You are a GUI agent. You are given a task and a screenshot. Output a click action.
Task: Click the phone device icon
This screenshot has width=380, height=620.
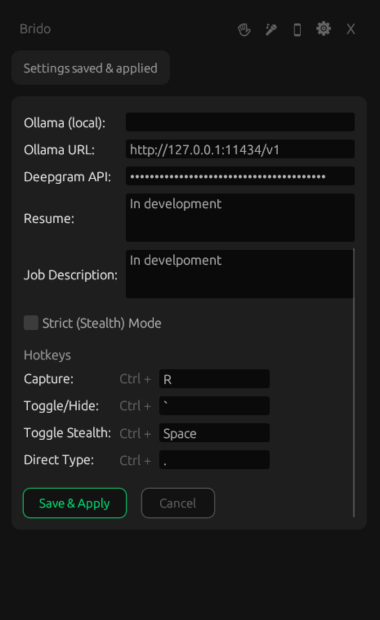297,30
